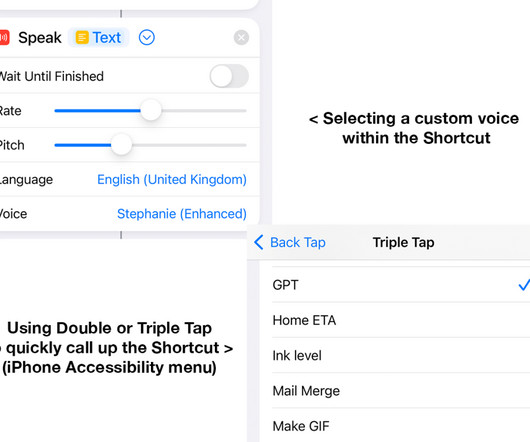Click the red Speak action icon
530x442 pixels.
coord(4,38)
